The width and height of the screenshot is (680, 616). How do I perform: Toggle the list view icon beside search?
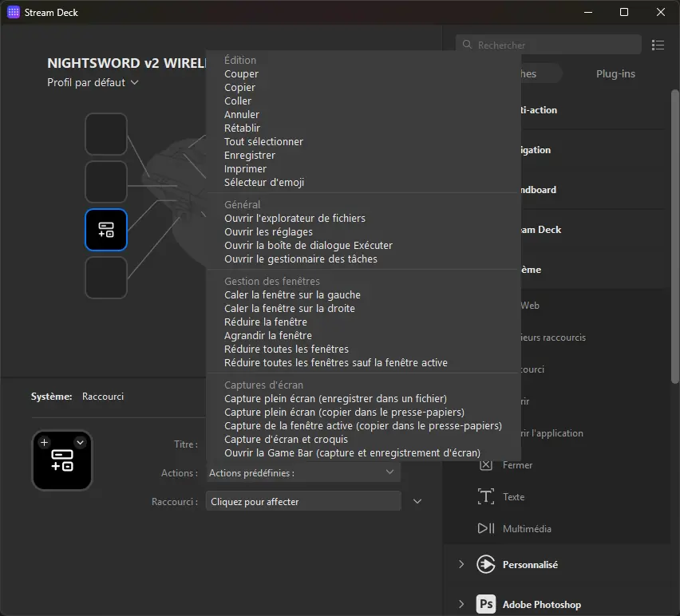[658, 45]
